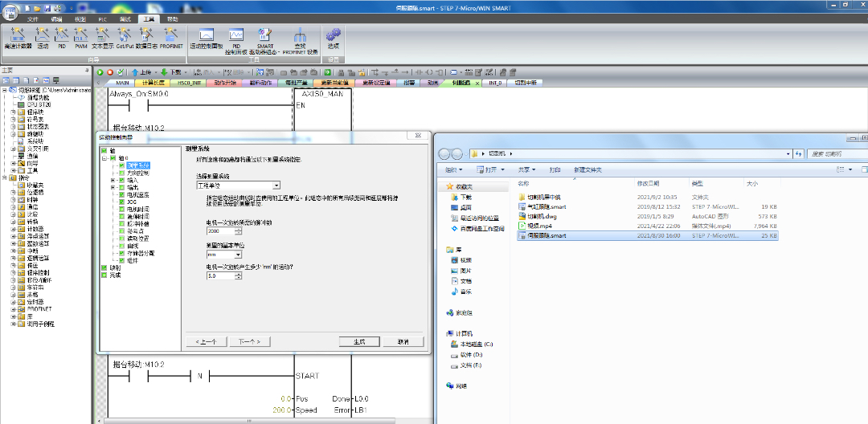Click 查找 PROFINET 设备 tool
Viewport: 868px width, 424px height.
tap(300, 40)
